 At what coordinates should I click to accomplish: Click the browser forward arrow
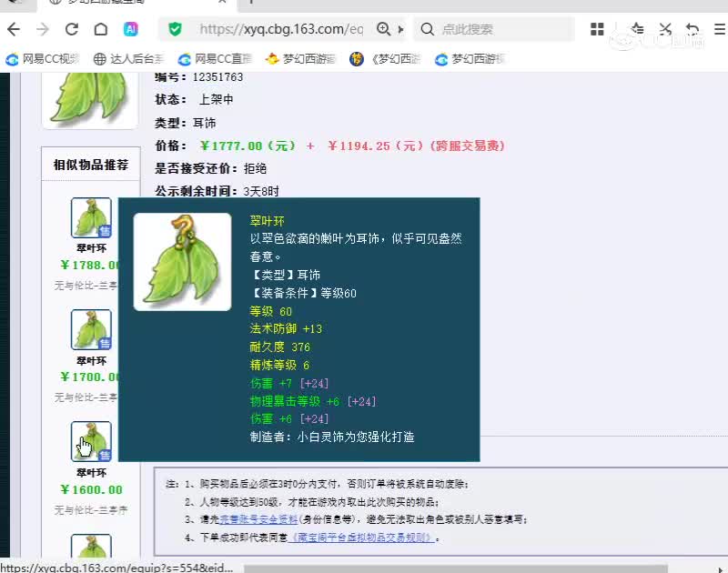(43, 29)
